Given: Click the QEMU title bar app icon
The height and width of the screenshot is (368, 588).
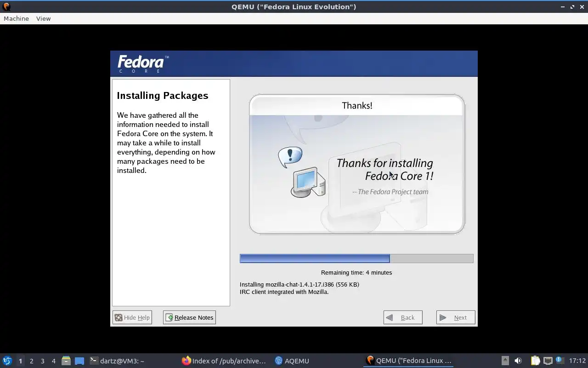Looking at the screenshot, I should (x=6, y=6).
